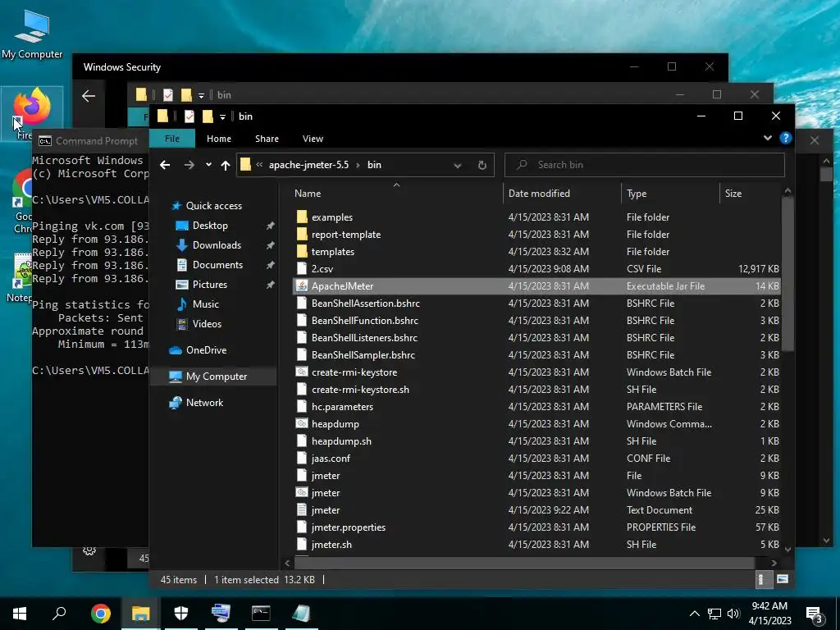Select jmeter Text Document row
The height and width of the screenshot is (630, 840).
coord(537,510)
